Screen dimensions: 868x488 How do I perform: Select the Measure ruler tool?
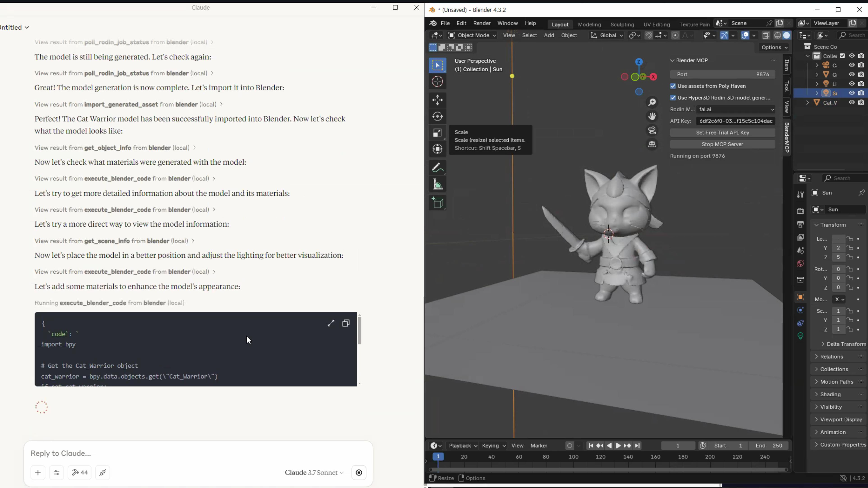pos(437,184)
